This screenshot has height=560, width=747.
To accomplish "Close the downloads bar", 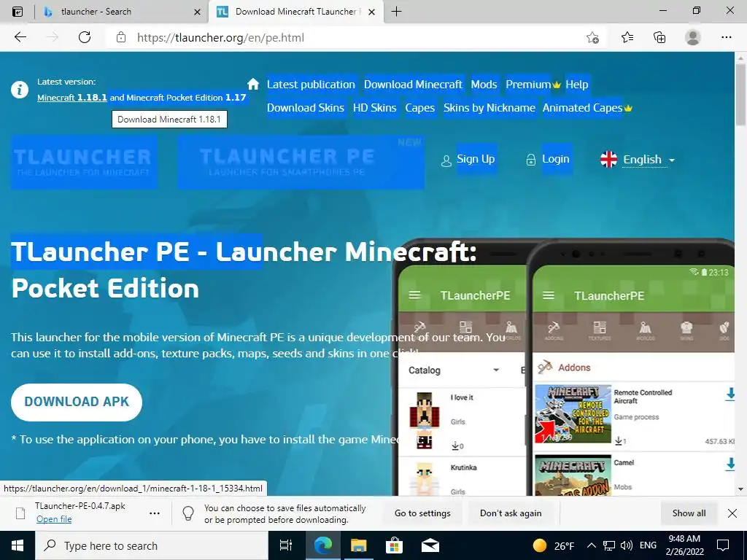I will 732,513.
